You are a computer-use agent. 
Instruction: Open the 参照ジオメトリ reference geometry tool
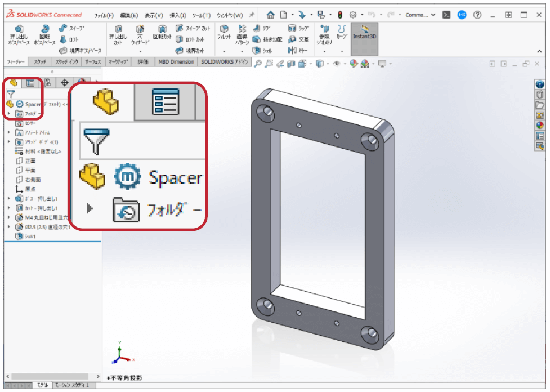tap(324, 35)
